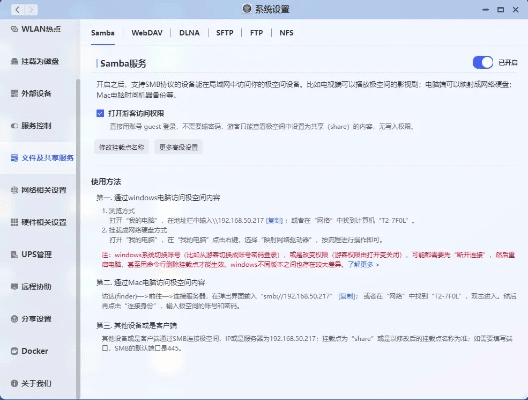This screenshot has height=400, width=528.
Task: Click the 文件及共享服务 sidebar icon
Action: pyautogui.click(x=14, y=158)
